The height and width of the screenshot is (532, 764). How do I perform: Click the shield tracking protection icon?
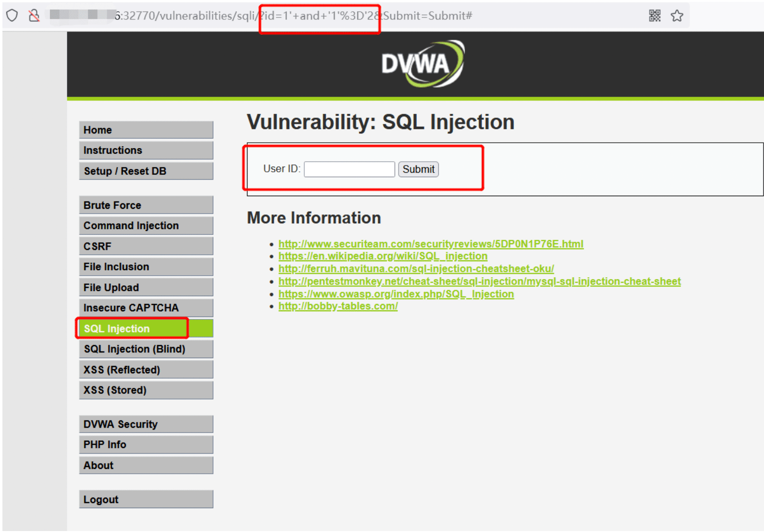pyautogui.click(x=12, y=16)
